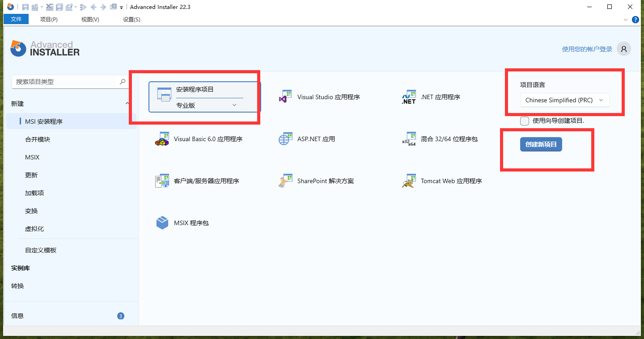Image resolution: width=644 pixels, height=339 pixels.
Task: Click the account login icon top right
Action: (x=623, y=49)
